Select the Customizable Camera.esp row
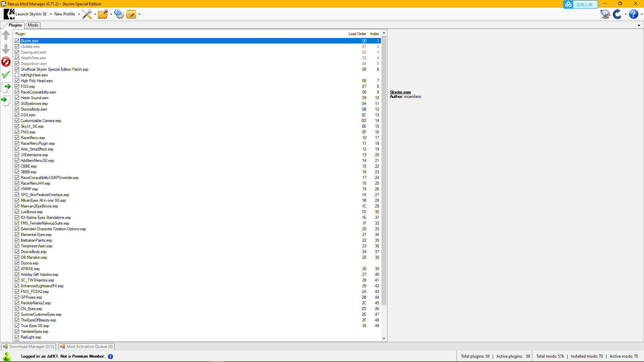Viewport: 644px width, 362px height. [x=197, y=121]
